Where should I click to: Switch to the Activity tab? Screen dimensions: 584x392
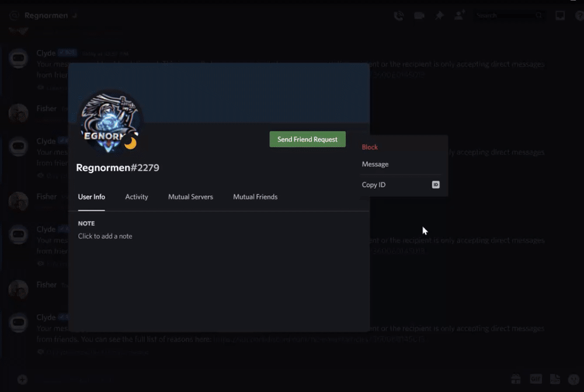tap(136, 197)
